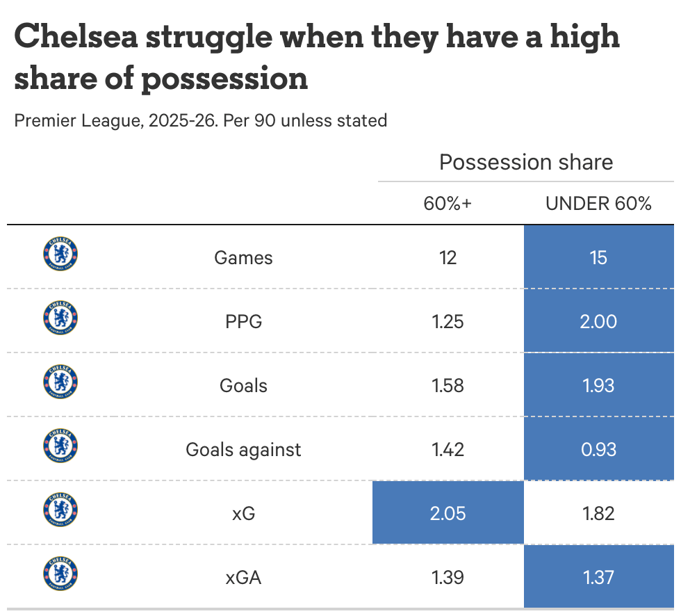Viewport: 681px width, 616px height.
Task: Click the Chelsea crest in the Goals row
Action: click(x=60, y=382)
